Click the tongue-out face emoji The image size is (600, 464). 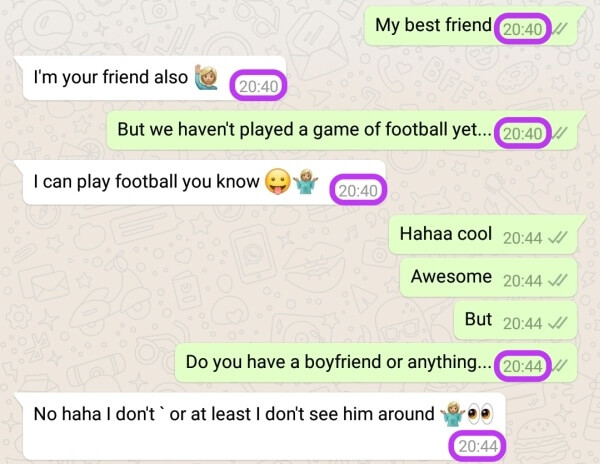277,181
